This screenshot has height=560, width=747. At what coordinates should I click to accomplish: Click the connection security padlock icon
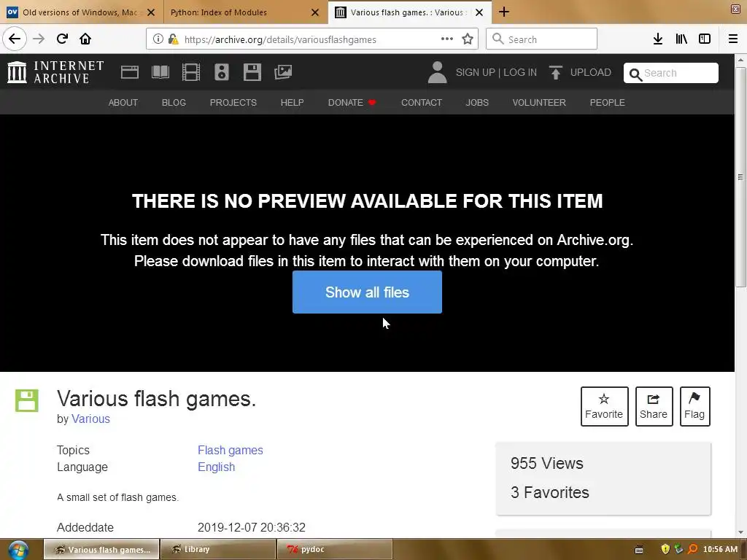[x=174, y=39]
